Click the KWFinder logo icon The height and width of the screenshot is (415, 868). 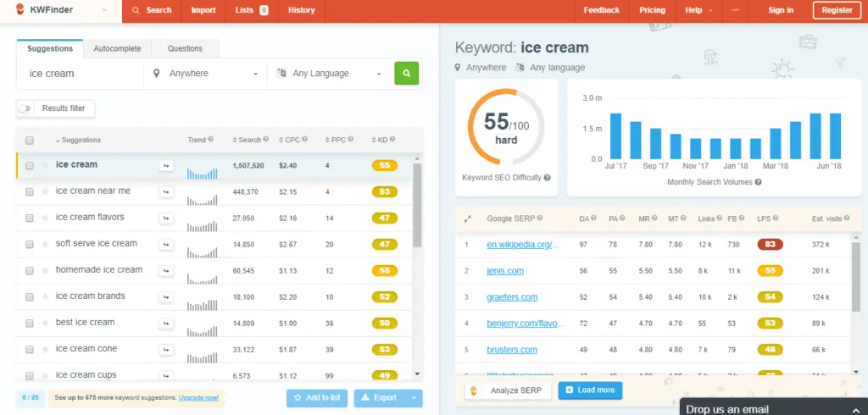tap(20, 9)
